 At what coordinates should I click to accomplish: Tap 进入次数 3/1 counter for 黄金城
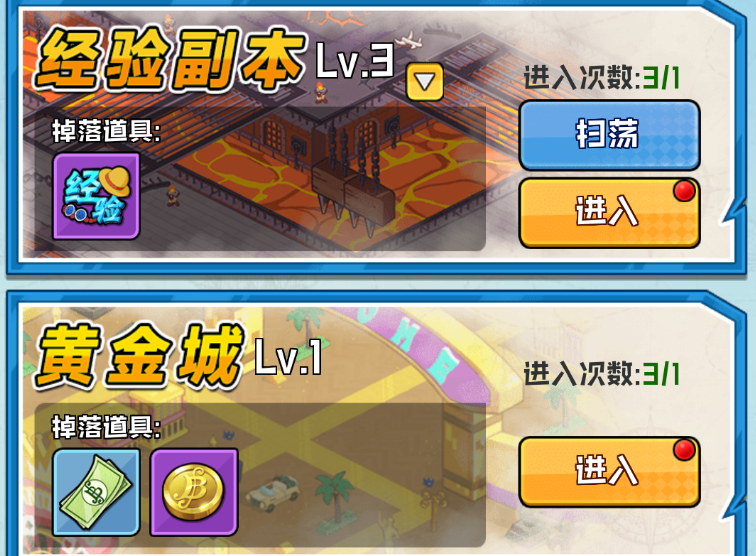tap(602, 374)
